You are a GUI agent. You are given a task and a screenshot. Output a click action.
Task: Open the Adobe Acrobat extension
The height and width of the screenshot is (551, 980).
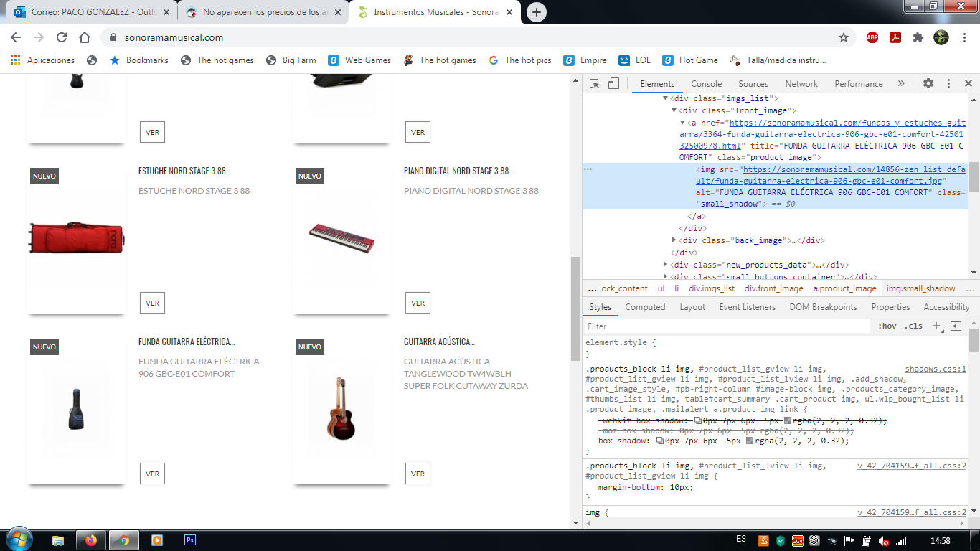pyautogui.click(x=895, y=37)
